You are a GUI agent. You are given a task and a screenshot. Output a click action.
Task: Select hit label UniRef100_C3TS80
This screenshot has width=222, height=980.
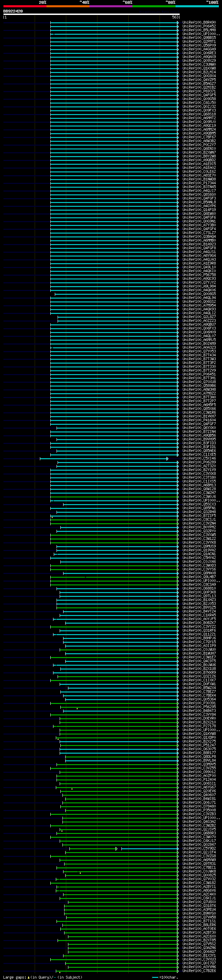tap(199, 477)
